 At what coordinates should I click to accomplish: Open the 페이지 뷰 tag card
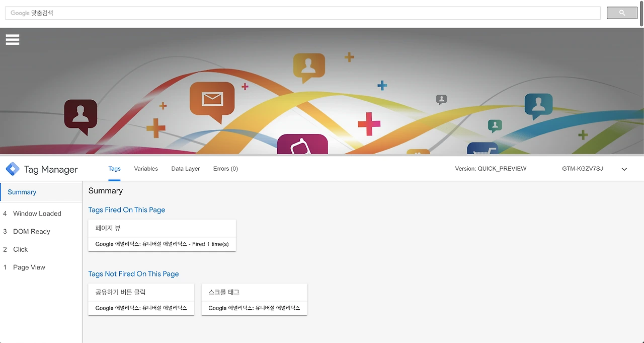coord(162,235)
